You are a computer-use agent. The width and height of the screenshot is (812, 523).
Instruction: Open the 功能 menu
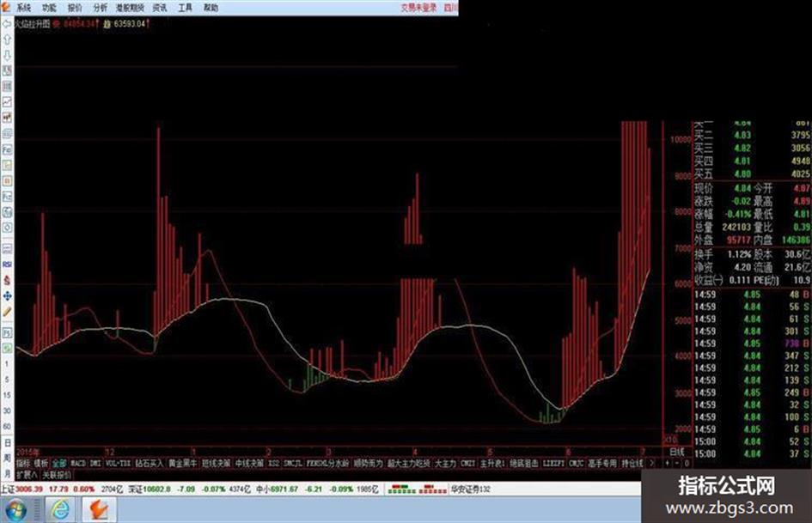pyautogui.click(x=49, y=7)
